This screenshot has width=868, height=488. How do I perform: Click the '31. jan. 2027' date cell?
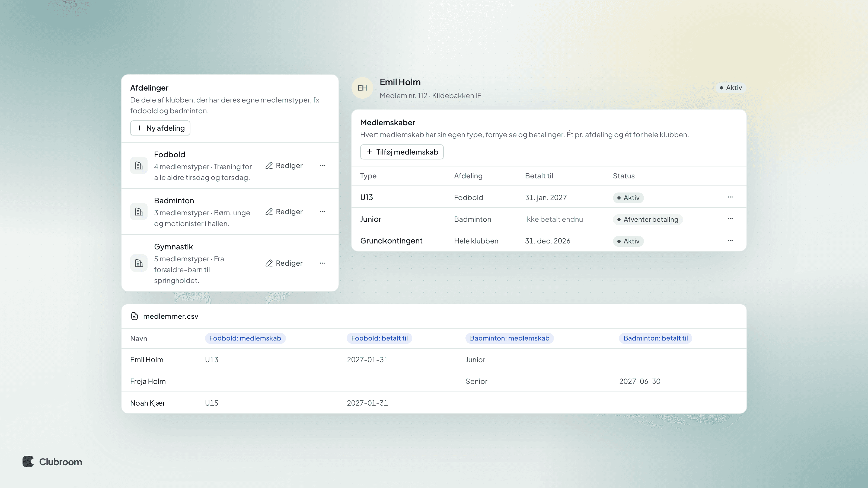click(x=546, y=197)
